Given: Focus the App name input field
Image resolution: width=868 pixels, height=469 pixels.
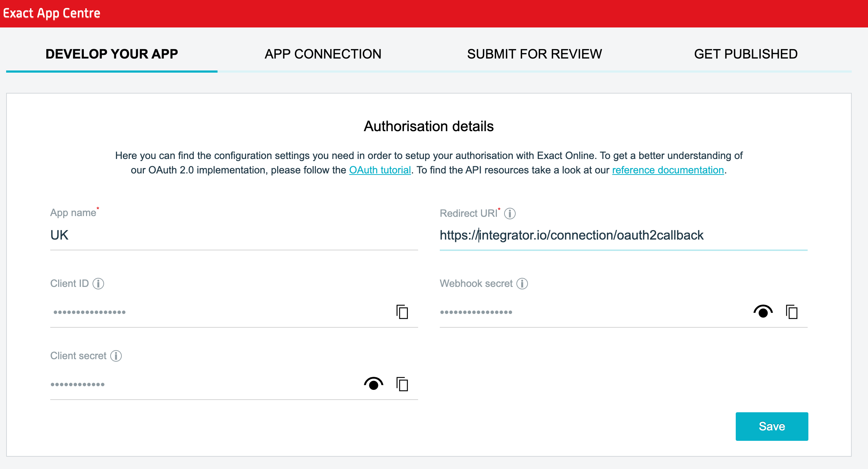Looking at the screenshot, I should (x=234, y=235).
